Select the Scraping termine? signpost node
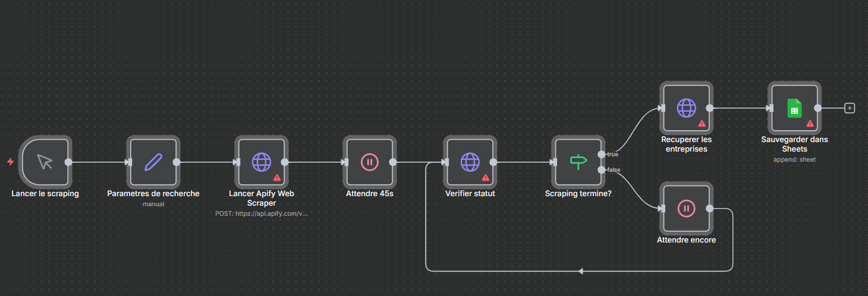The width and height of the screenshot is (868, 296). [x=578, y=161]
